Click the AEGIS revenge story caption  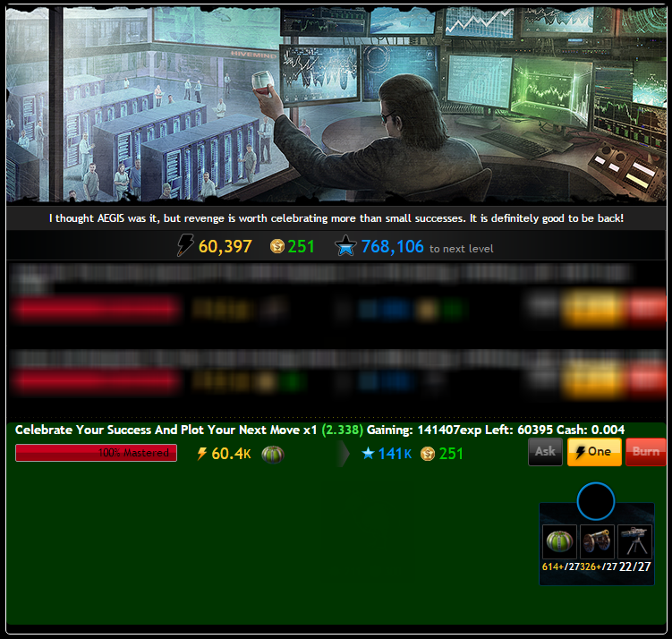[336, 218]
